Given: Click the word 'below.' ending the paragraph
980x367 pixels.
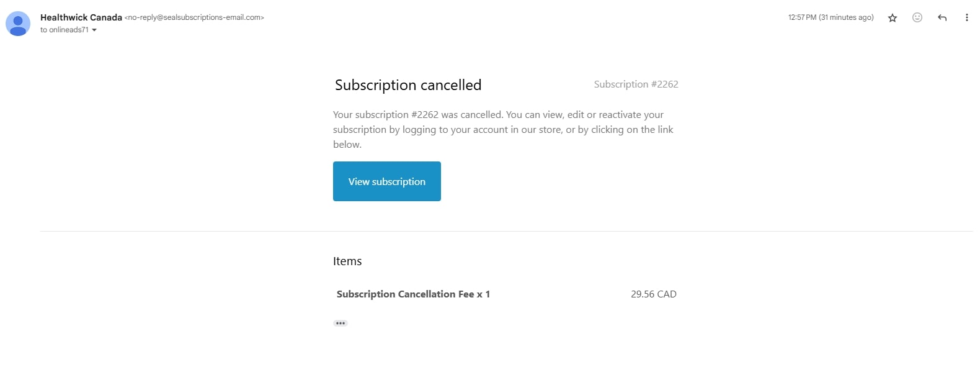Looking at the screenshot, I should pyautogui.click(x=347, y=145).
